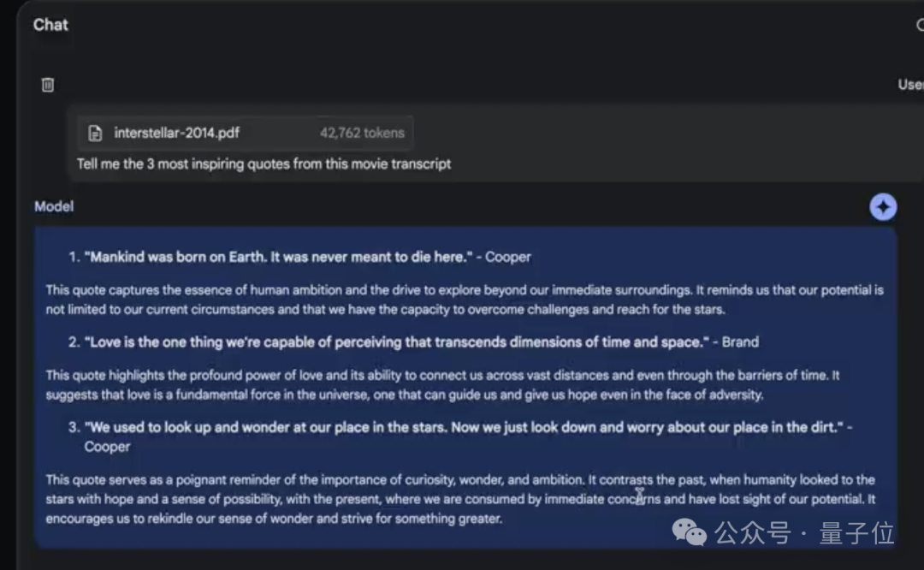Select the Chat heading
This screenshot has width=924, height=570.
pyautogui.click(x=50, y=25)
